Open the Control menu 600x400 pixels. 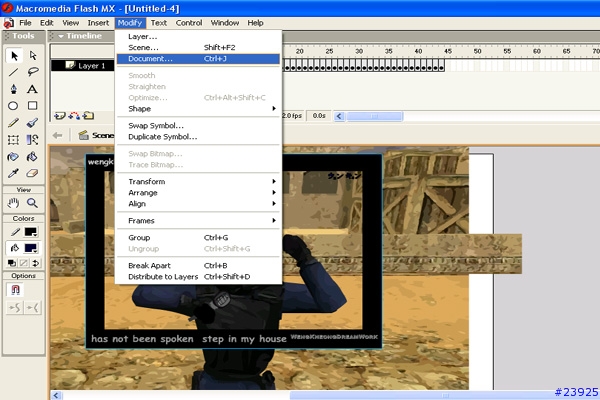(189, 23)
